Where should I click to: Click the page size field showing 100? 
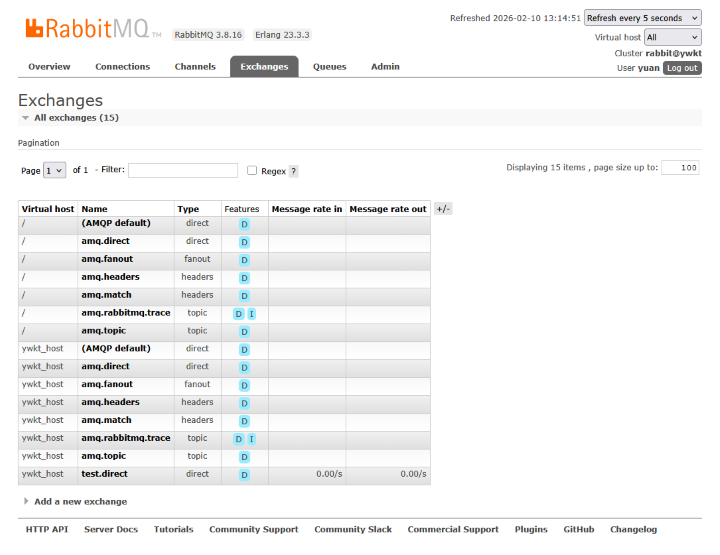(x=680, y=168)
